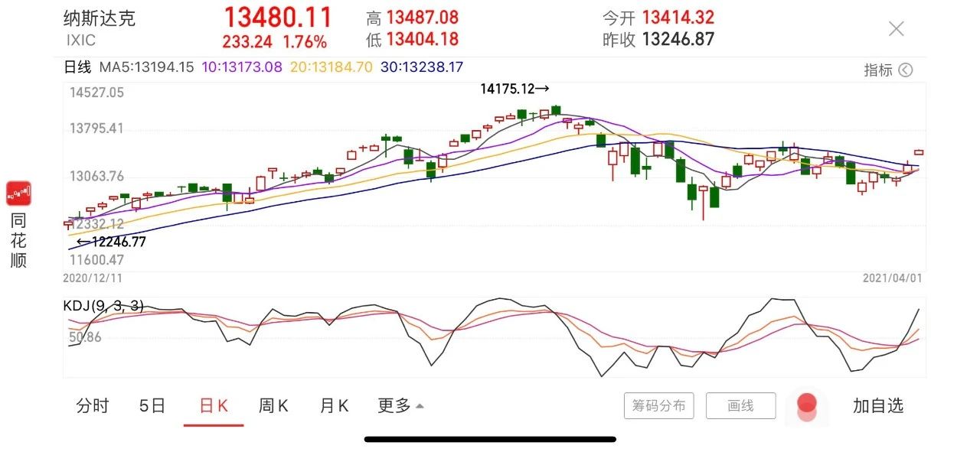Collapse the 指标 indicator panel arrow
The width and height of the screenshot is (980, 452).
pyautogui.click(x=905, y=70)
